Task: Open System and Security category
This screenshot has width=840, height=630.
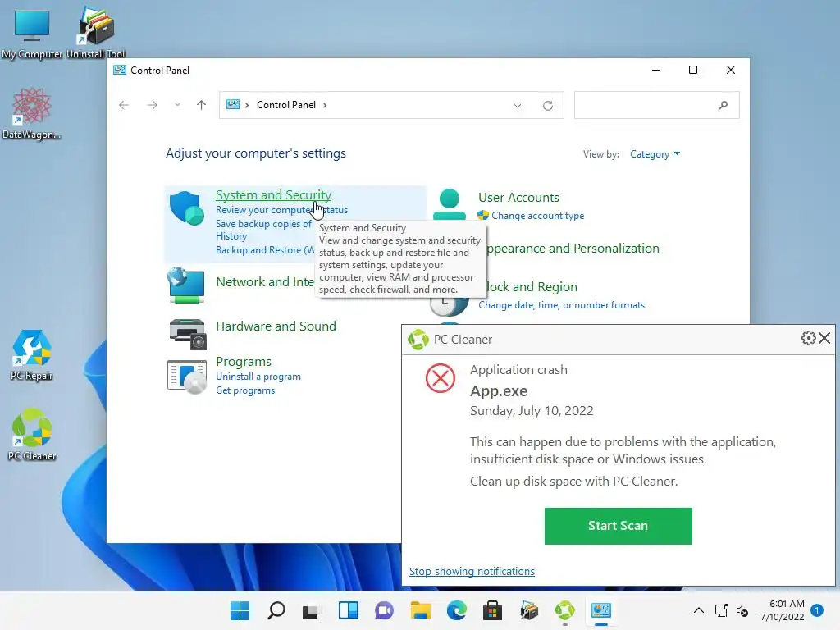Action: (x=273, y=195)
